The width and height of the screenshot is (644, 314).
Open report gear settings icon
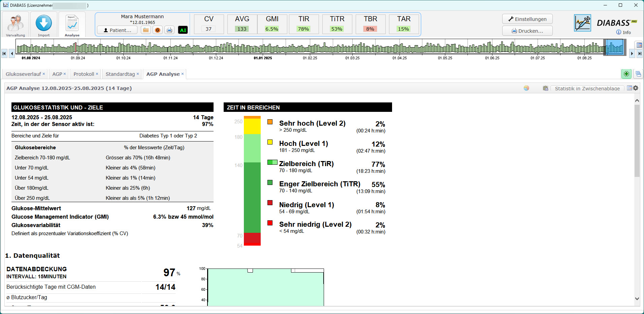[x=636, y=88]
